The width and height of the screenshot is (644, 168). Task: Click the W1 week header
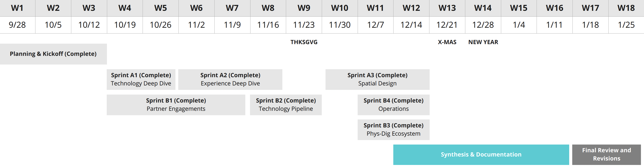click(18, 8)
